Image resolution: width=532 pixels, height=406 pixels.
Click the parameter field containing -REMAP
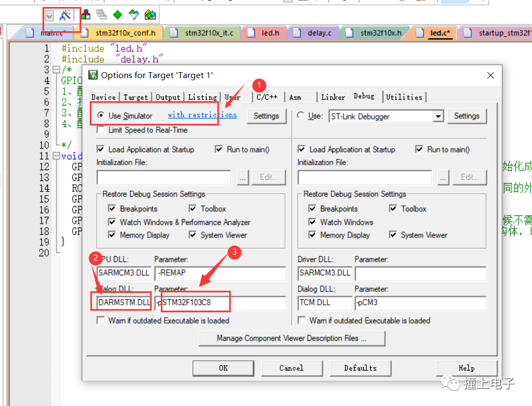[x=220, y=273]
